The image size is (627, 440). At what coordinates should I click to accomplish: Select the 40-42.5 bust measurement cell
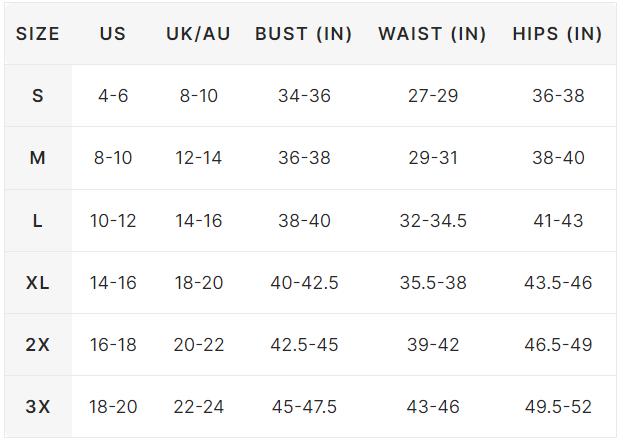coord(304,283)
